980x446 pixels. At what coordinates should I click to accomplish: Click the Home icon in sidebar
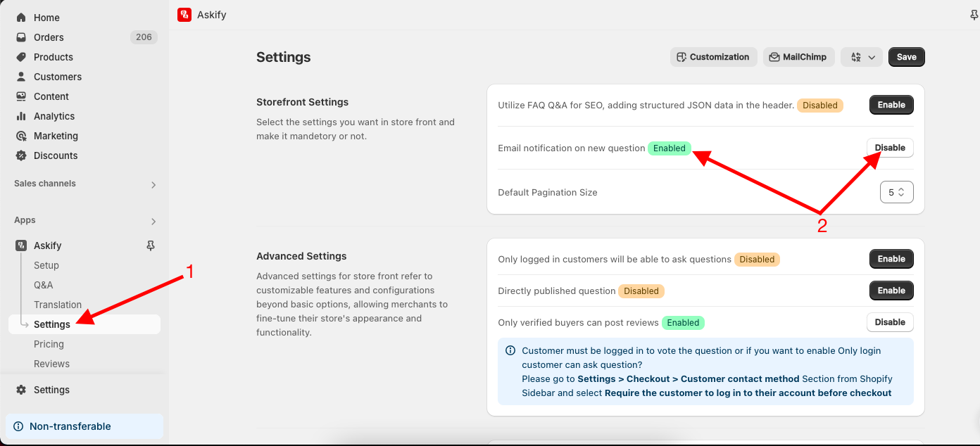click(21, 18)
